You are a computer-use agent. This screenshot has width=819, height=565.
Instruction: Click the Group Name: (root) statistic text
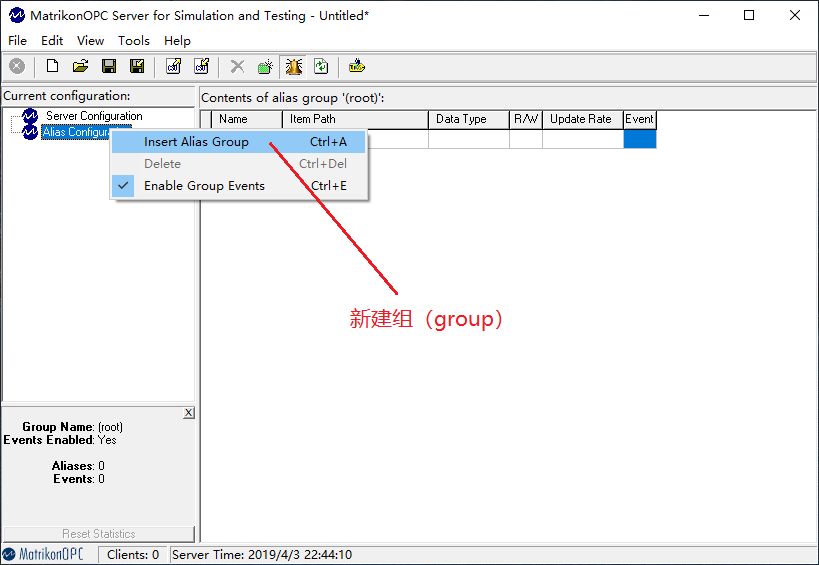[73, 427]
